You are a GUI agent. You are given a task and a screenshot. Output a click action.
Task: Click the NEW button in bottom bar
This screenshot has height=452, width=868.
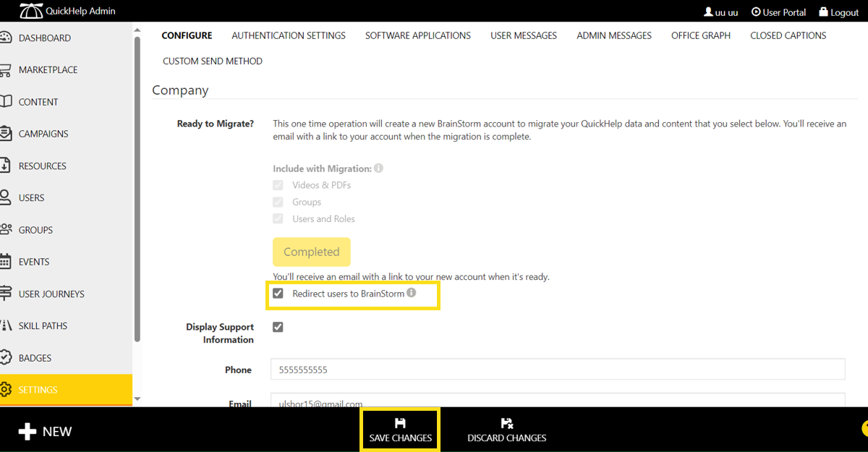pyautogui.click(x=45, y=432)
